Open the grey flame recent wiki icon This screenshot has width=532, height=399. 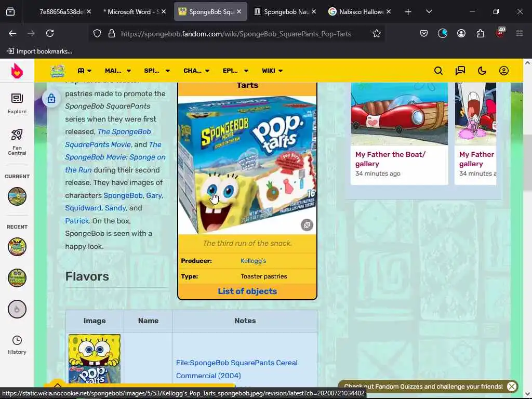click(17, 309)
